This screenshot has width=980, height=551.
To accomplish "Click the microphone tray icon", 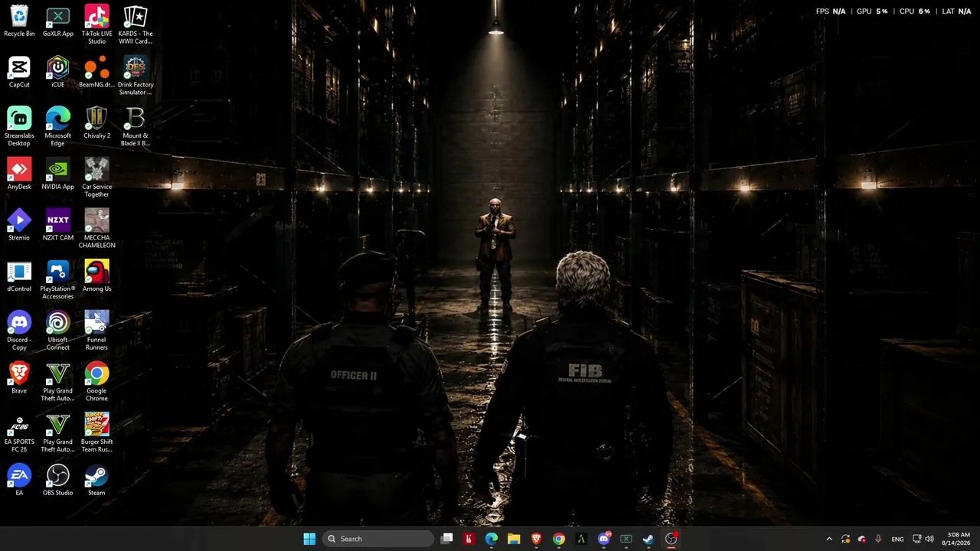I will [x=878, y=539].
